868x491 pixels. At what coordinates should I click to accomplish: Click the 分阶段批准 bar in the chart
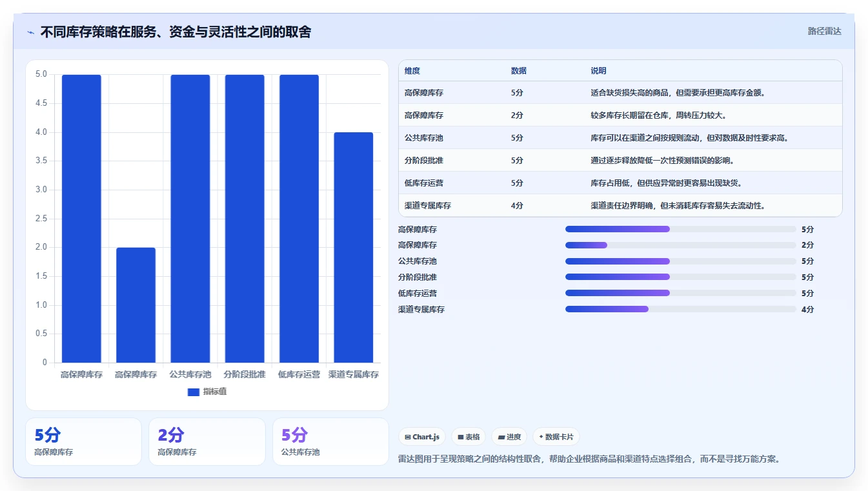pos(245,219)
